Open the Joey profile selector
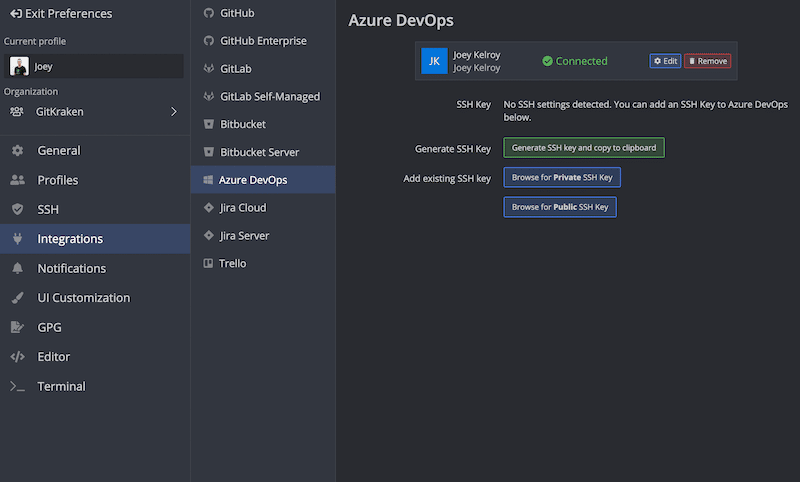 [95, 67]
